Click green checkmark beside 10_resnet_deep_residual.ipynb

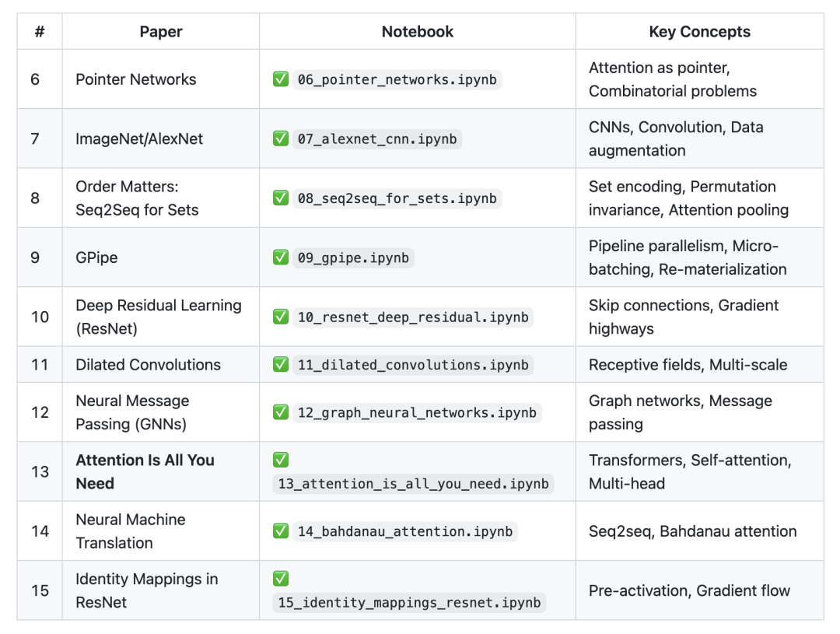(281, 317)
